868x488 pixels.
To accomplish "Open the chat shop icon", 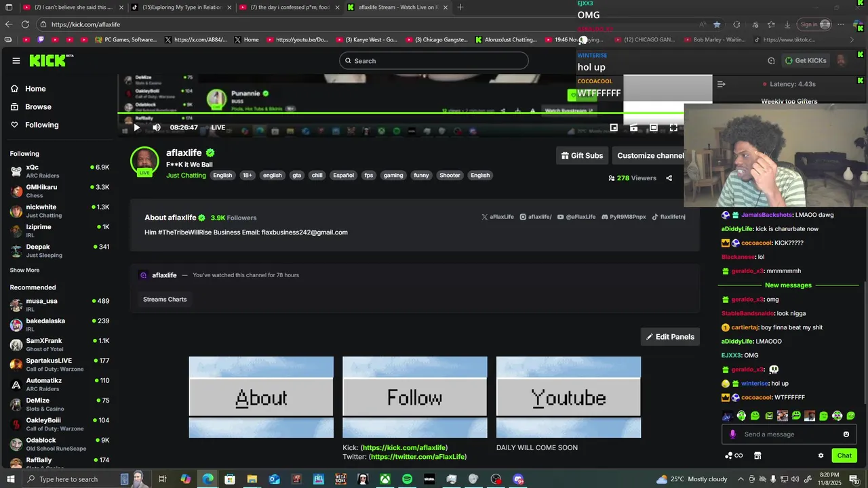I will pyautogui.click(x=757, y=455).
